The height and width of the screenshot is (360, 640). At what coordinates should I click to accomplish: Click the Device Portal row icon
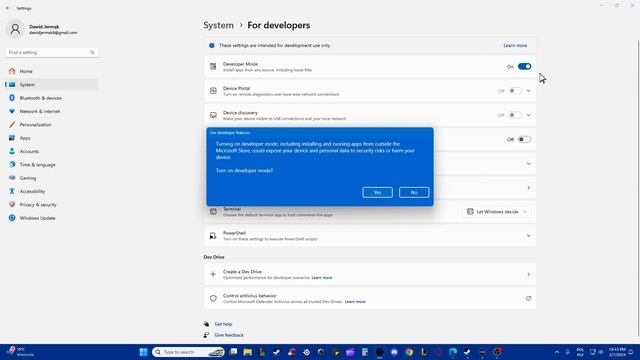coord(213,91)
